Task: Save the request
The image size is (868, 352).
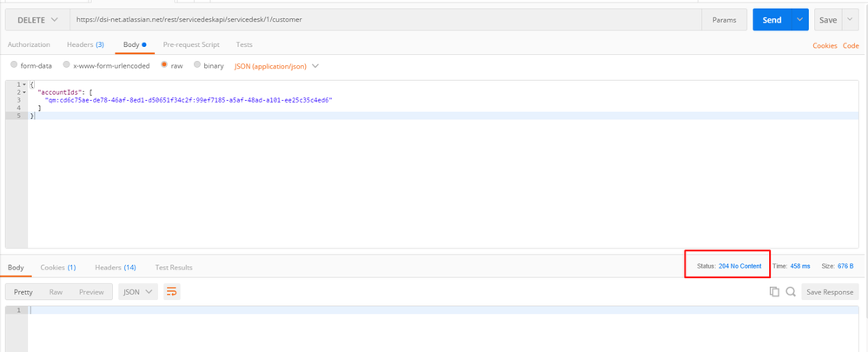Action: (828, 19)
